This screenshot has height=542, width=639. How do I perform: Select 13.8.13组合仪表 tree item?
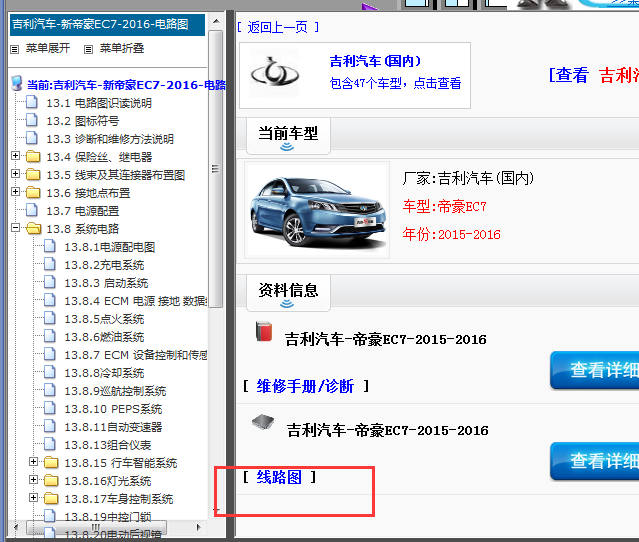[108, 445]
